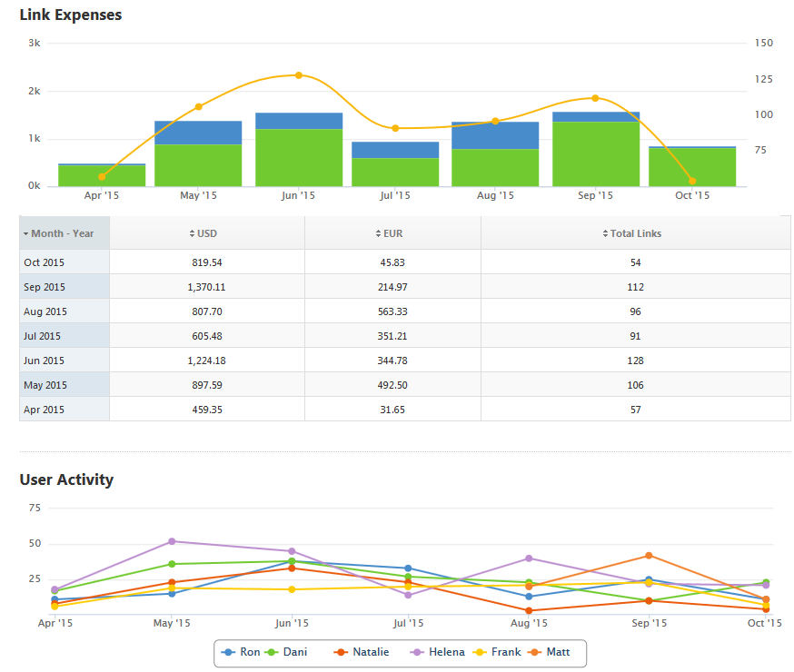Select the Oct 2015 row label
The width and height of the screenshot is (794, 672).
coord(45,262)
